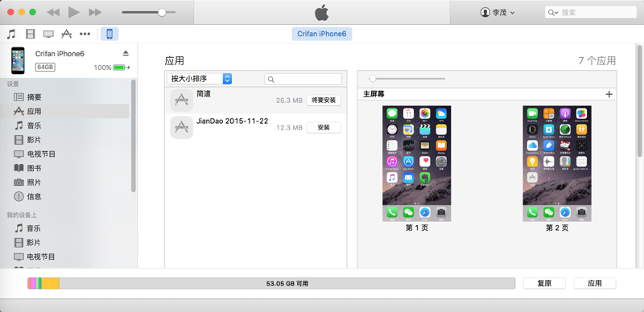Open 电视节目 under 我的设备上
Screen dimensions: 644x312
(41, 257)
